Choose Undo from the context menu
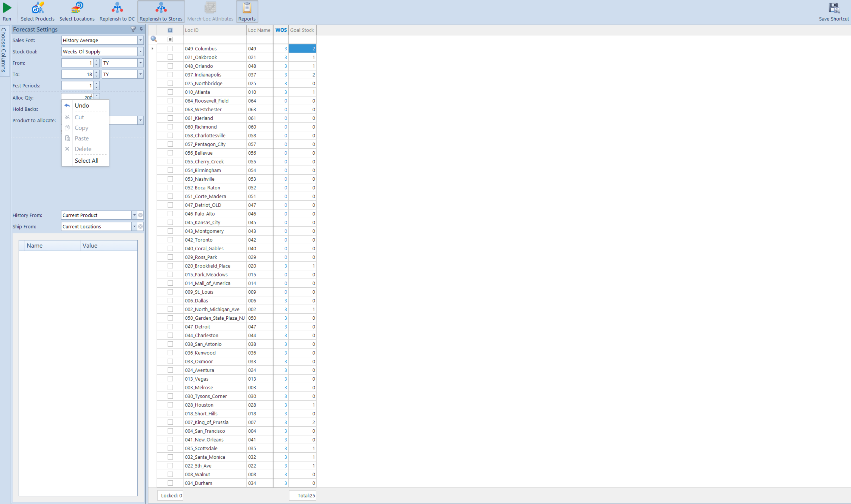 click(82, 106)
